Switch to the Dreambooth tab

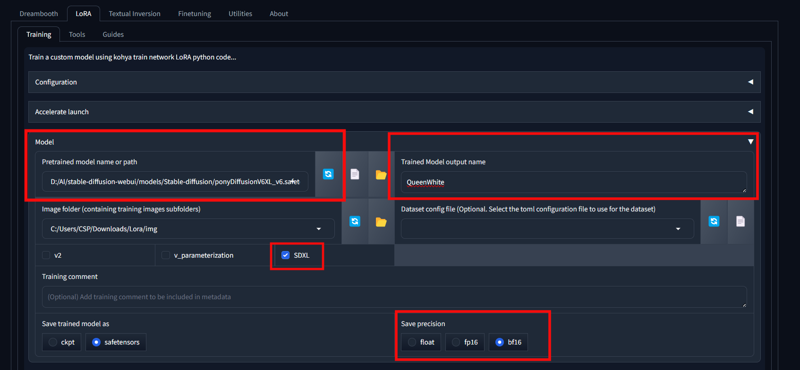(x=39, y=14)
